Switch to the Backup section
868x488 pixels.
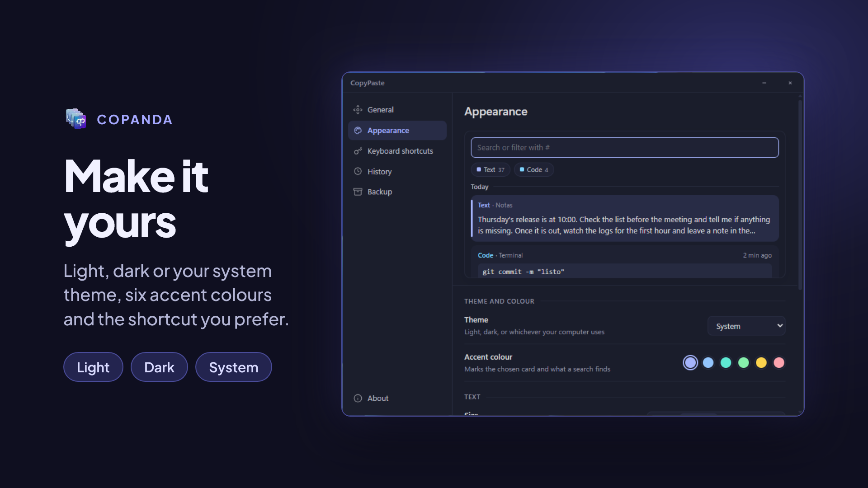(397, 192)
